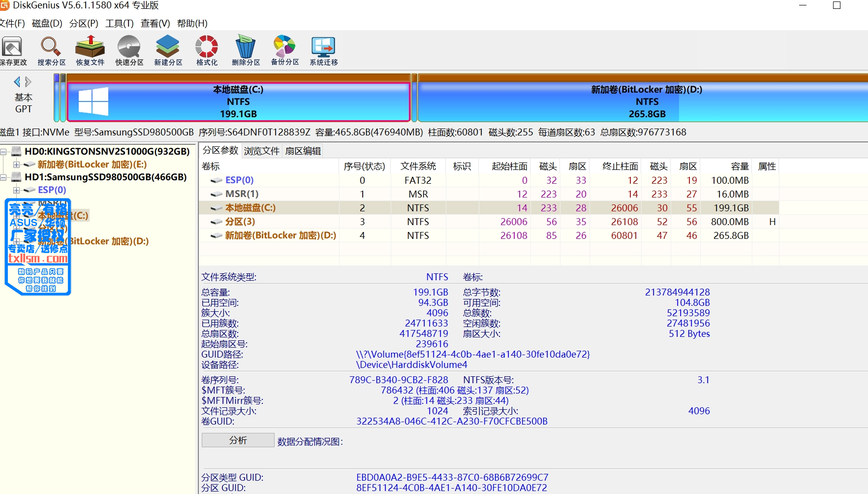Go to next disk with right arrow

(x=28, y=82)
